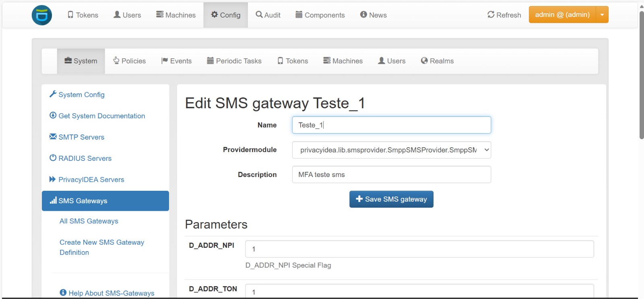The image size is (644, 299).
Task: Open the Policies config tab
Action: (x=129, y=61)
